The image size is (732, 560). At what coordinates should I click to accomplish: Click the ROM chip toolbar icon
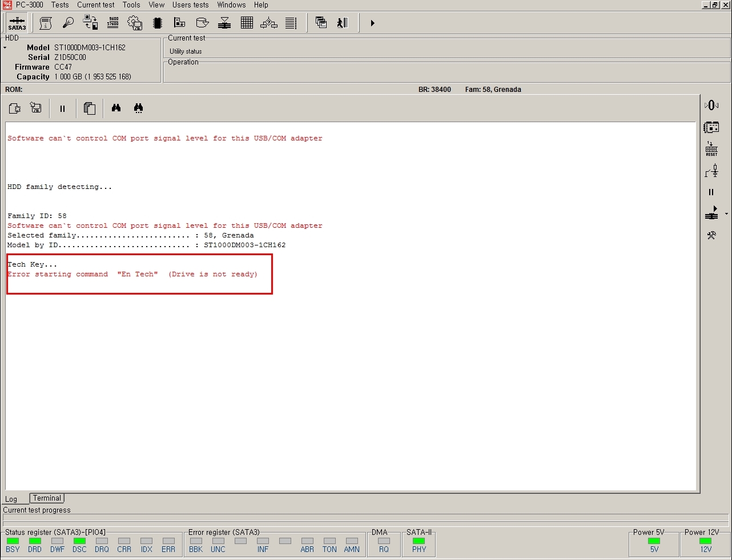pyautogui.click(x=158, y=23)
